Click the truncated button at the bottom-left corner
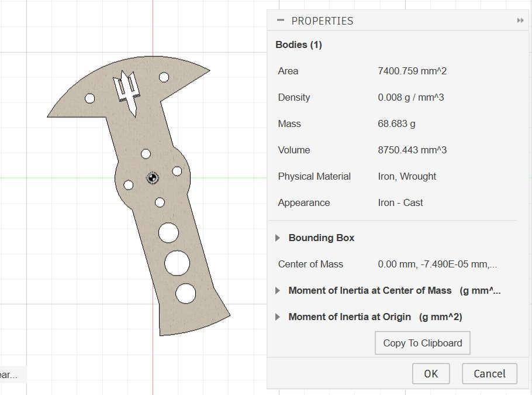The width and height of the screenshot is (532, 395). (x=11, y=375)
